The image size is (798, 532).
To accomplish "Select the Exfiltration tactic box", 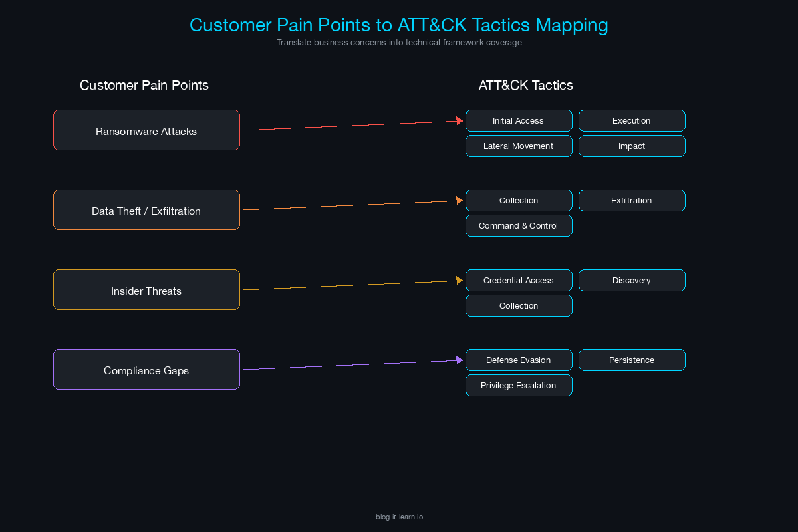I will [x=632, y=200].
